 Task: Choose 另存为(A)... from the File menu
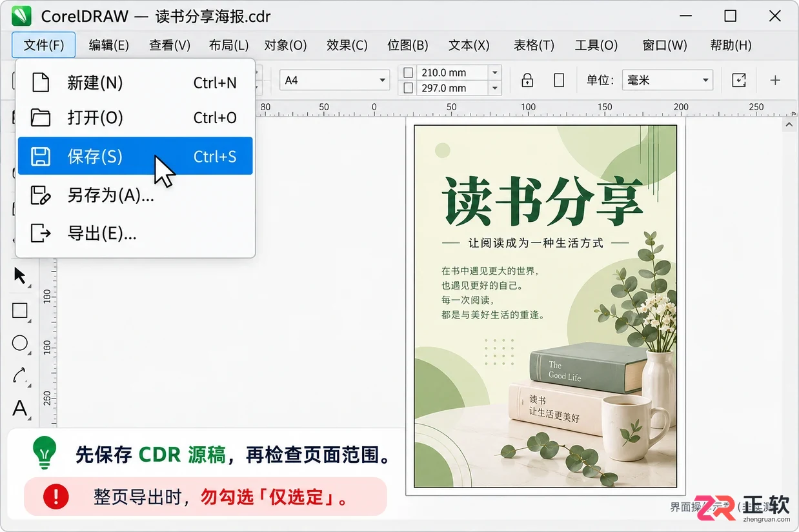click(x=135, y=195)
